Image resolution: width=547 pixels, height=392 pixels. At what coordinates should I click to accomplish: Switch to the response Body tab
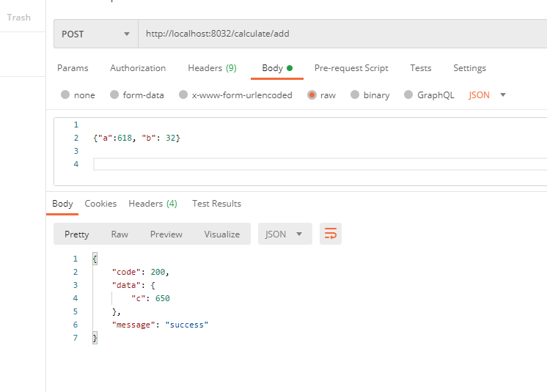(x=62, y=204)
